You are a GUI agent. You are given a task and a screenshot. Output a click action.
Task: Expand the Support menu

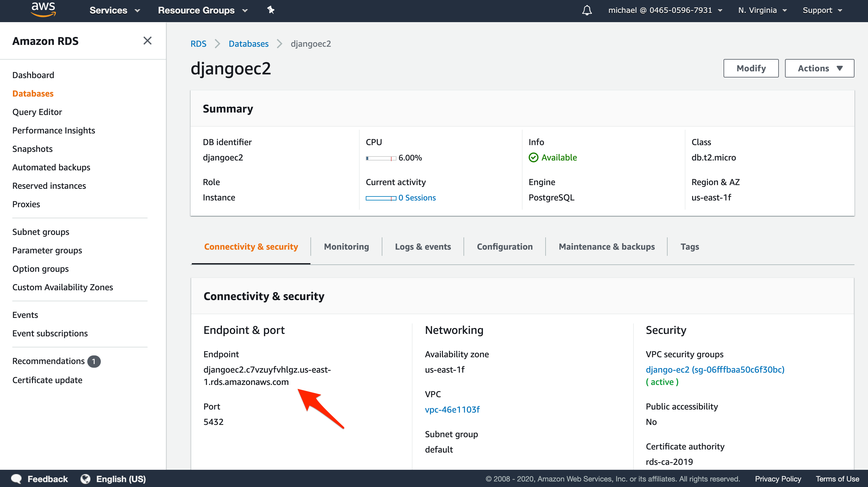(x=822, y=10)
